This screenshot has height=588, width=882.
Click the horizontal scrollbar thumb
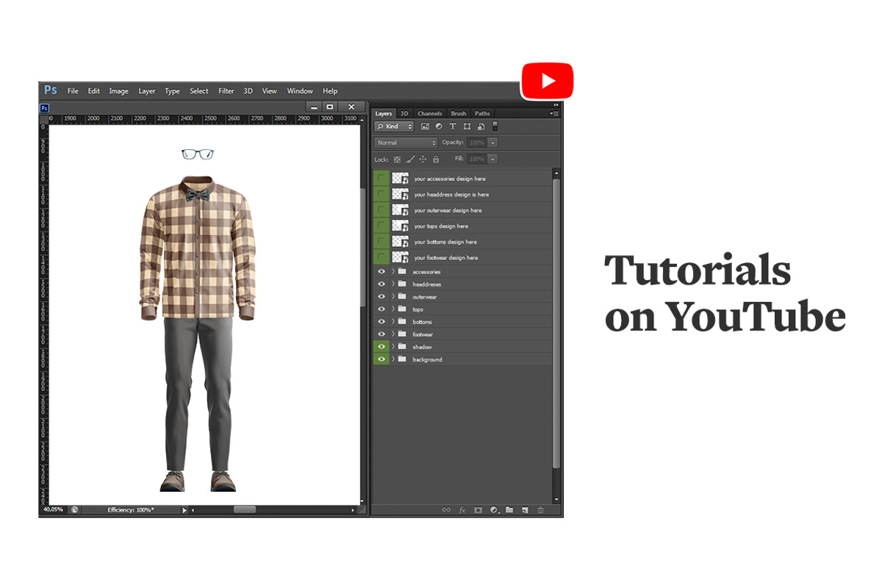(245, 509)
